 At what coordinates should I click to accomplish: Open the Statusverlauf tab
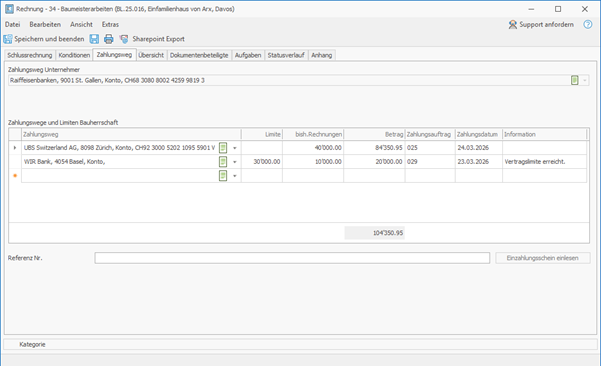[x=286, y=55]
